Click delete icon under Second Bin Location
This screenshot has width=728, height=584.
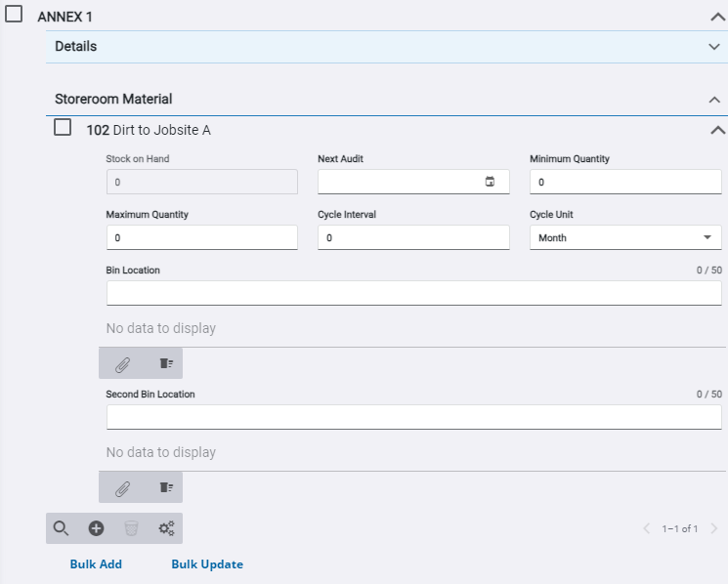point(166,487)
